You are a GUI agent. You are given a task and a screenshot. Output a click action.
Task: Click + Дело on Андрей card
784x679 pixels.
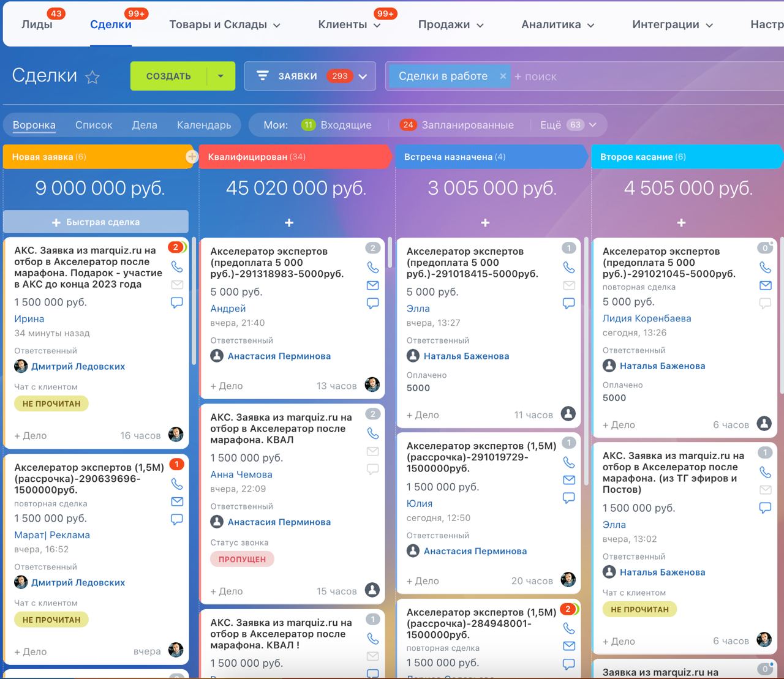point(227,386)
